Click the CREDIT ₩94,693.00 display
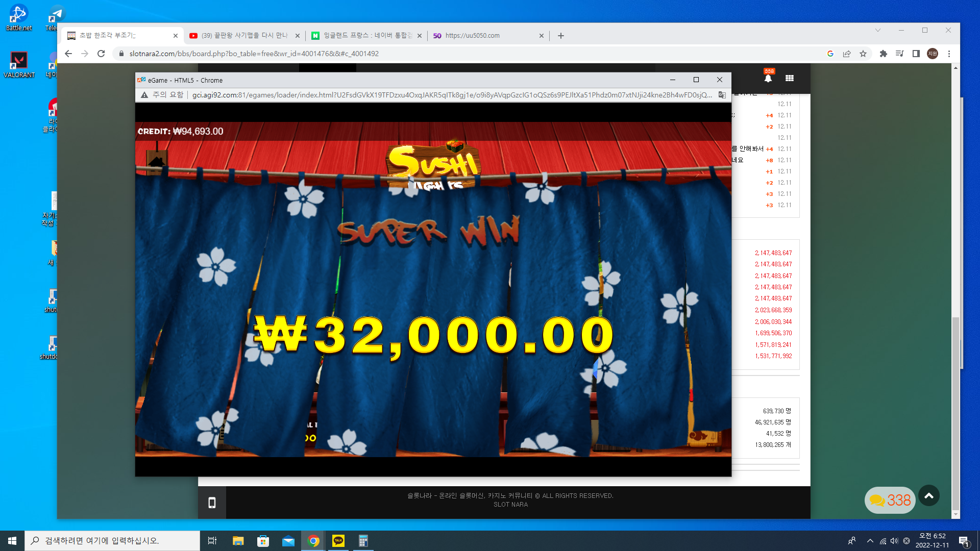 [180, 131]
